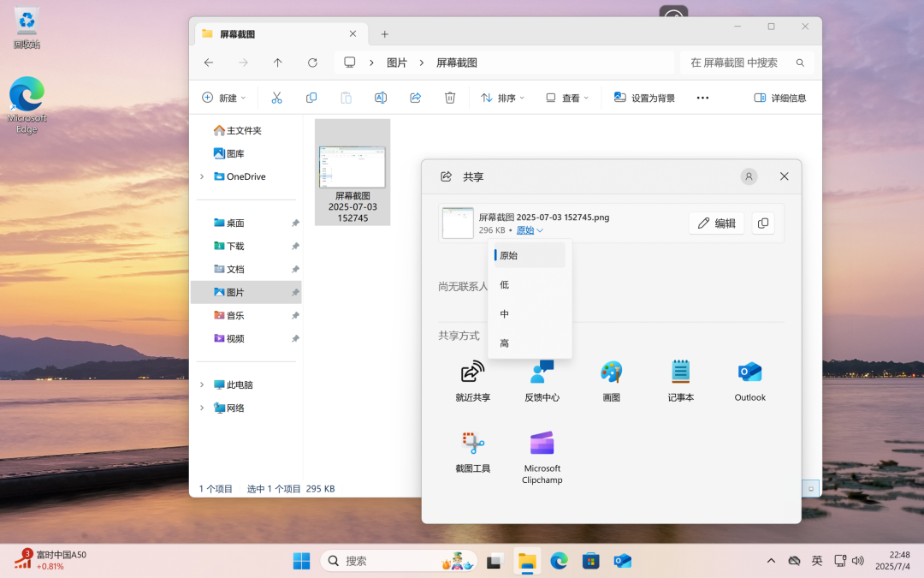Click the 编辑 button
924x578 pixels.
(x=716, y=223)
